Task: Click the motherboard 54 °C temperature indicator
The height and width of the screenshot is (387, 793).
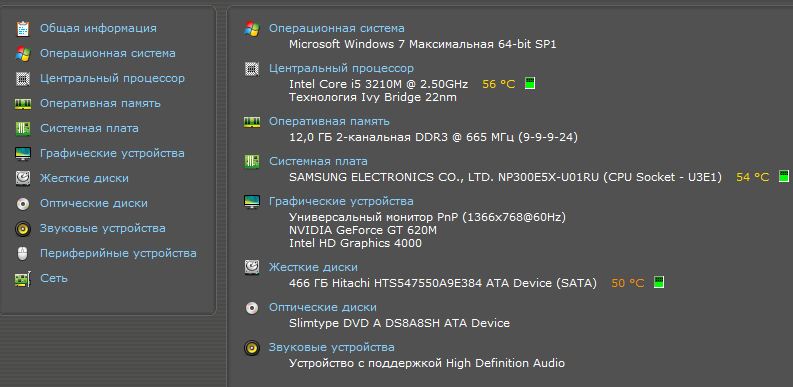Action: click(x=783, y=177)
